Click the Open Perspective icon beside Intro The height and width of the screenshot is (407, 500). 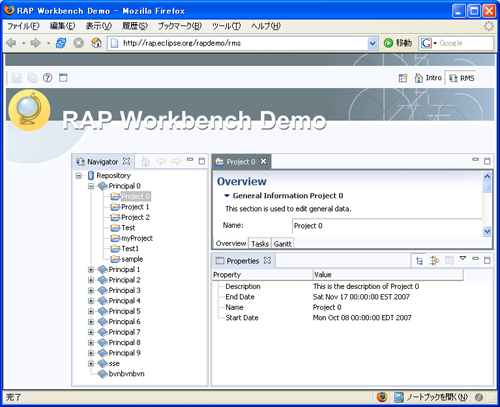click(x=403, y=78)
